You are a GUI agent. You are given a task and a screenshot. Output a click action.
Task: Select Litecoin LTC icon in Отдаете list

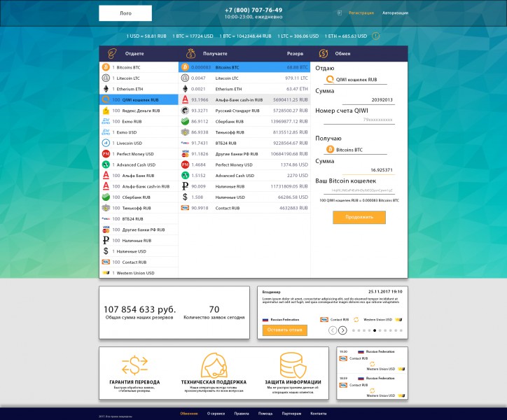(x=106, y=78)
